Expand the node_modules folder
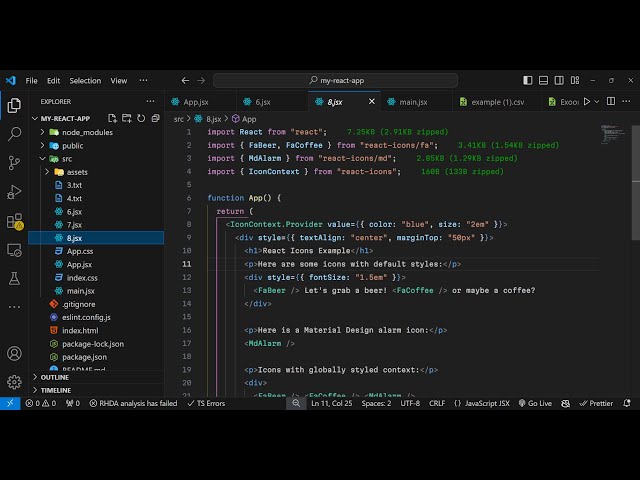This screenshot has width=640, height=480. tap(85, 132)
